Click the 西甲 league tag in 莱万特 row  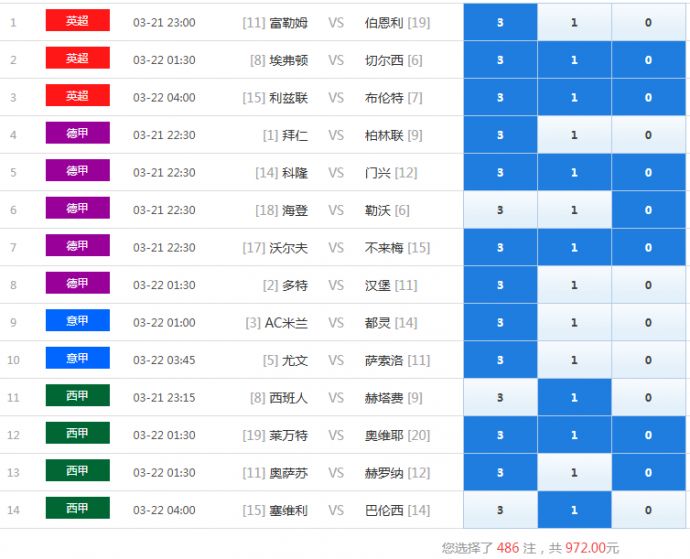[x=77, y=433]
